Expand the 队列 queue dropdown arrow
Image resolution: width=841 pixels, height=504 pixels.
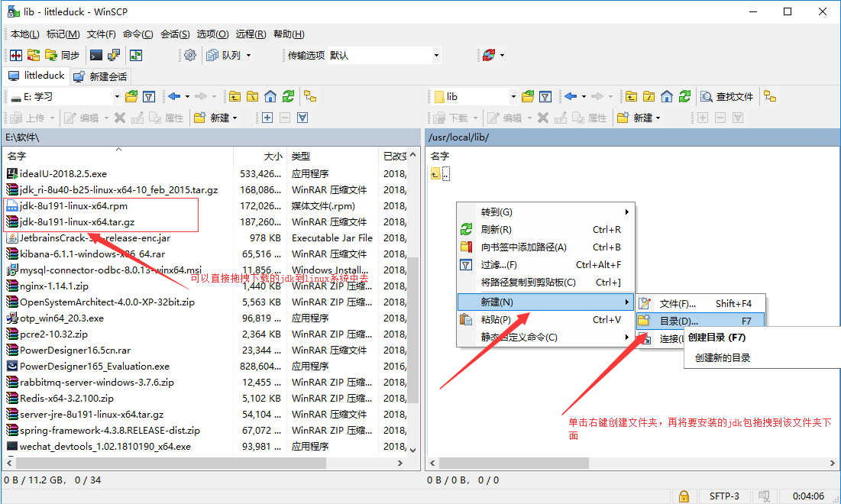pyautogui.click(x=248, y=55)
